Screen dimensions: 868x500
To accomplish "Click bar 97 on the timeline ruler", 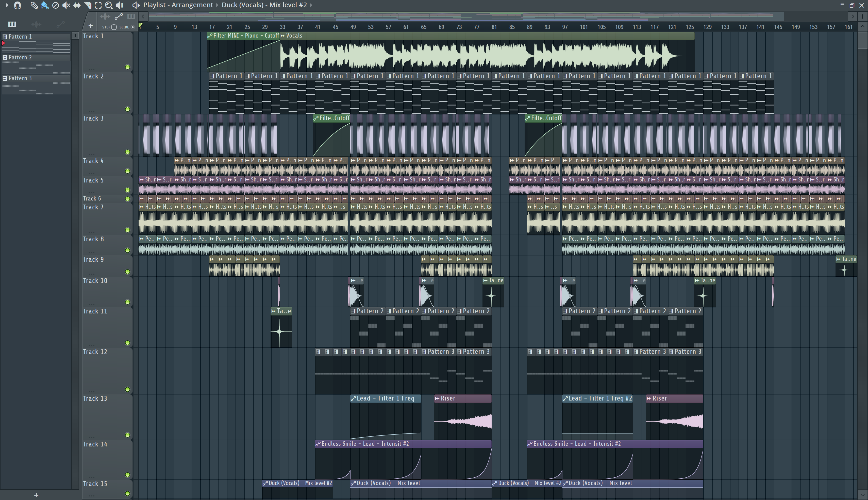I will pos(565,27).
